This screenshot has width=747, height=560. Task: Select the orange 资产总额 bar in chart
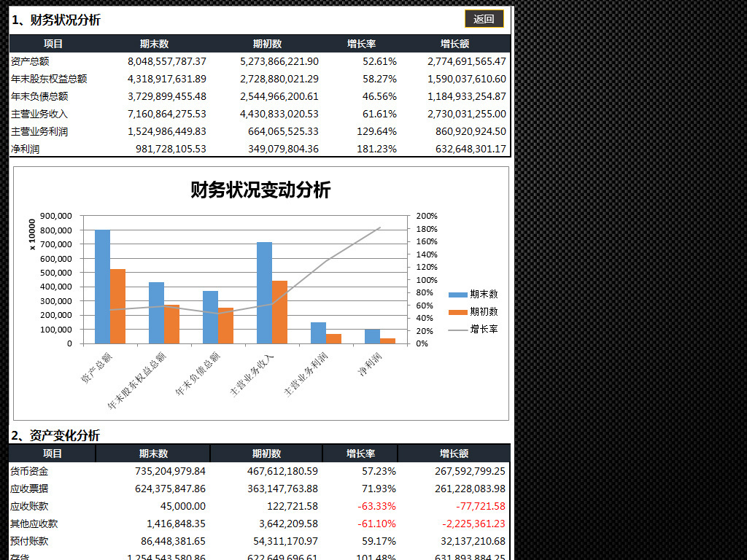click(117, 306)
